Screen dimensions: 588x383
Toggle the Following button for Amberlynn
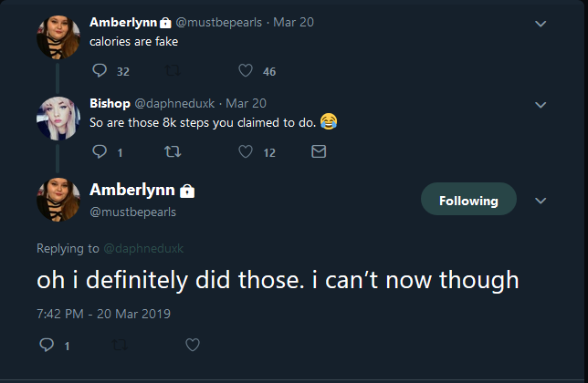468,199
